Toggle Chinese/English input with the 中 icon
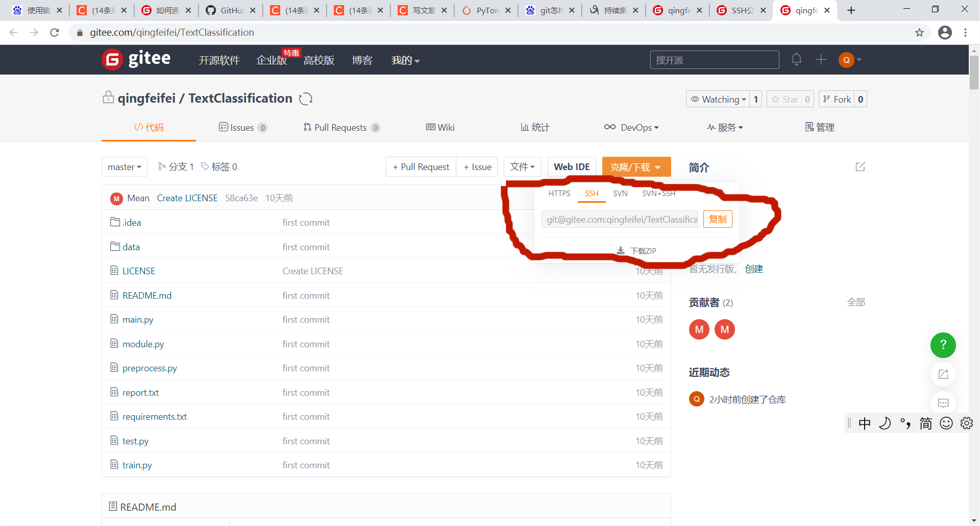 [x=865, y=423]
